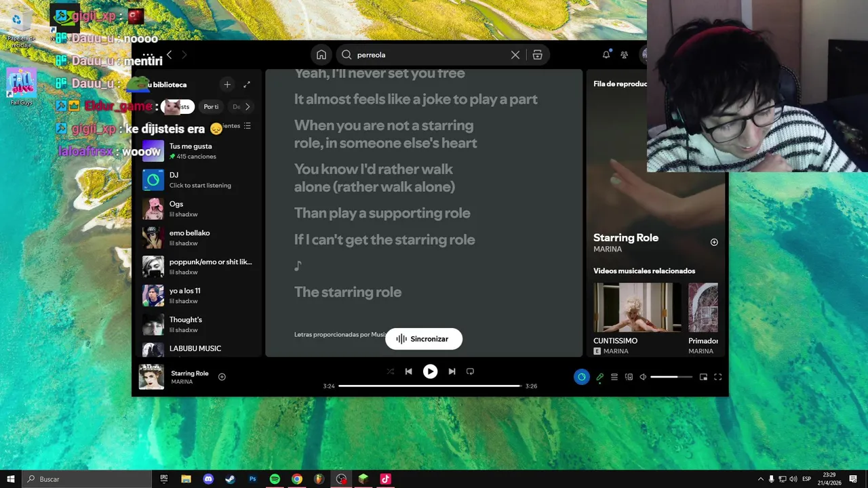This screenshot has width=868, height=488.
Task: Open the emo bellako playlist
Action: tap(198, 238)
